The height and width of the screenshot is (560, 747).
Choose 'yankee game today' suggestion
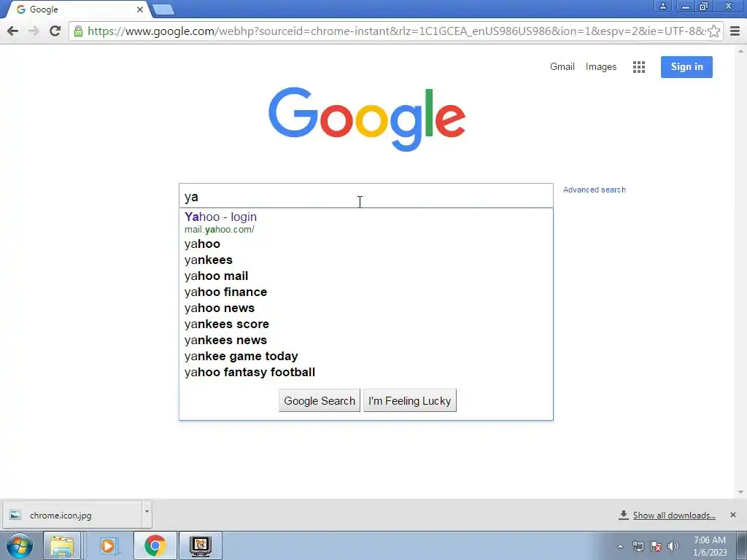click(x=366, y=356)
